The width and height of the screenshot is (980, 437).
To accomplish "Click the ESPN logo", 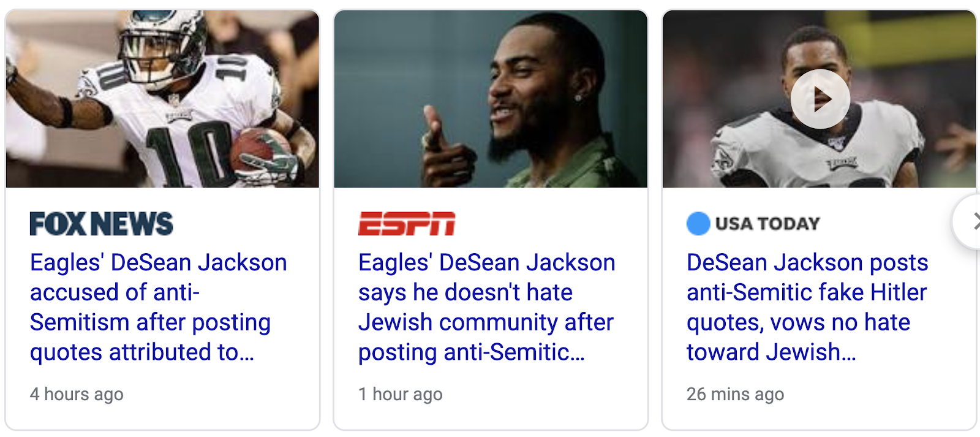I will coord(407,224).
